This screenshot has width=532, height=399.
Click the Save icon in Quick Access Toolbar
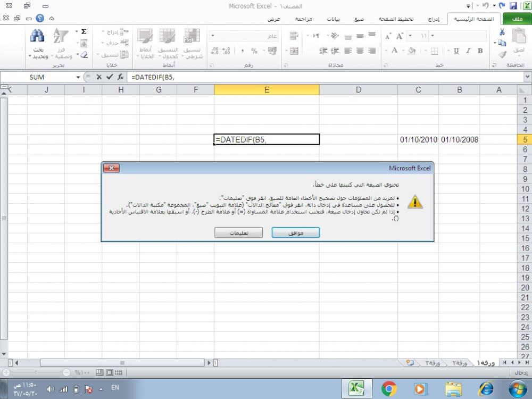[x=513, y=6]
